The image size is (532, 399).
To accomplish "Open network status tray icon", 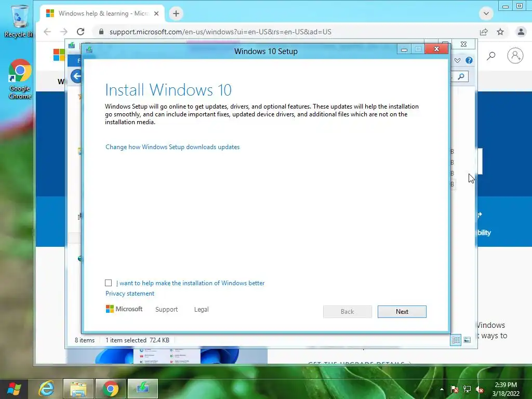I will [467, 389].
